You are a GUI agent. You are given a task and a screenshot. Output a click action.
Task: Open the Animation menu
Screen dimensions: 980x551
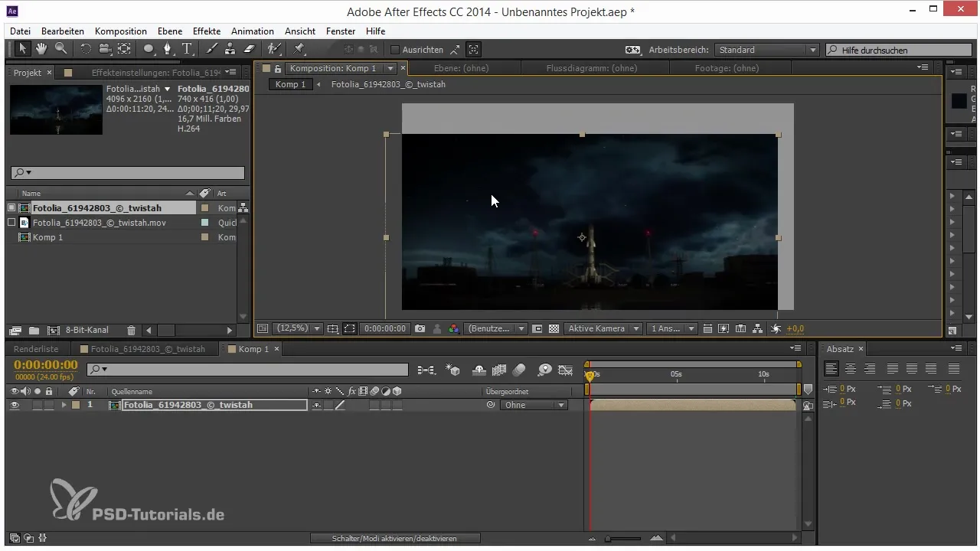[x=253, y=31]
